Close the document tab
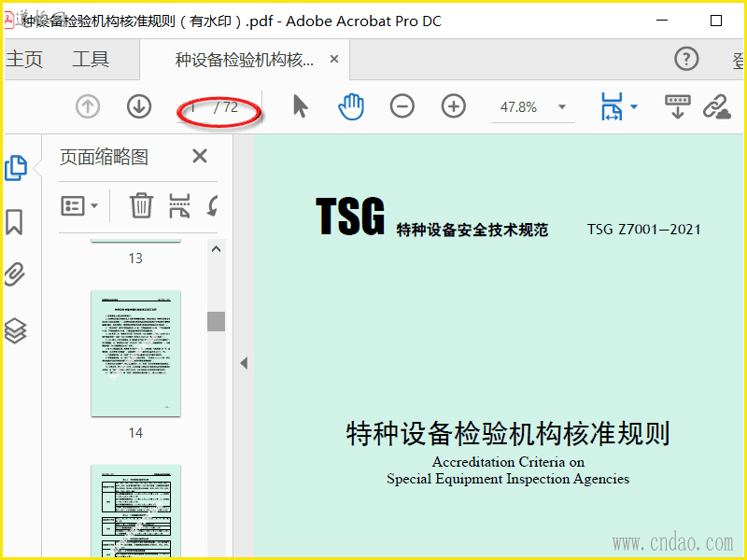This screenshot has height=560, width=747. [334, 59]
